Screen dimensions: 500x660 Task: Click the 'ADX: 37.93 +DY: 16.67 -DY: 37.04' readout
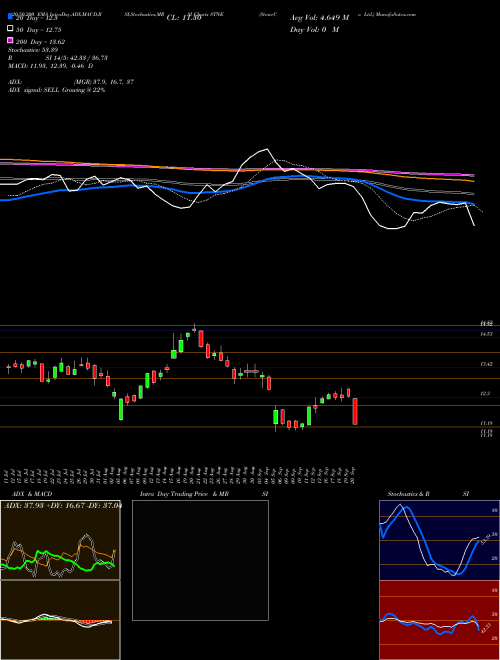click(62, 506)
